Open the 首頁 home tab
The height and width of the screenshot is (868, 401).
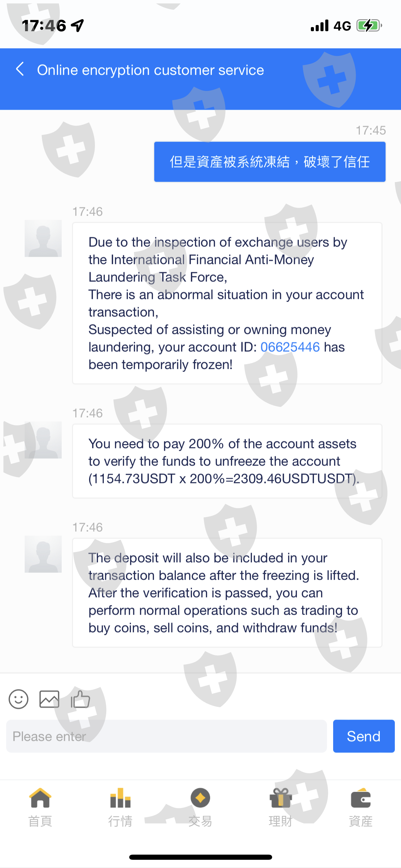tap(40, 806)
